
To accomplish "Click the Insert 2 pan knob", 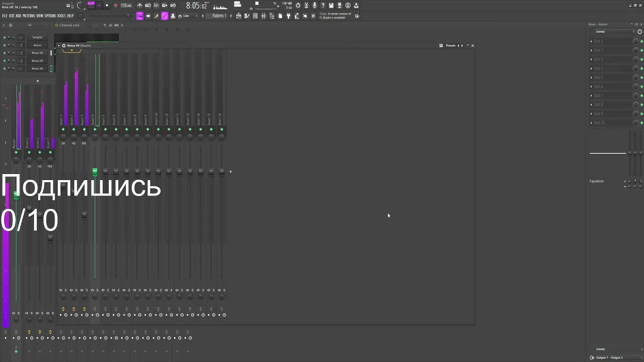I will point(73,137).
